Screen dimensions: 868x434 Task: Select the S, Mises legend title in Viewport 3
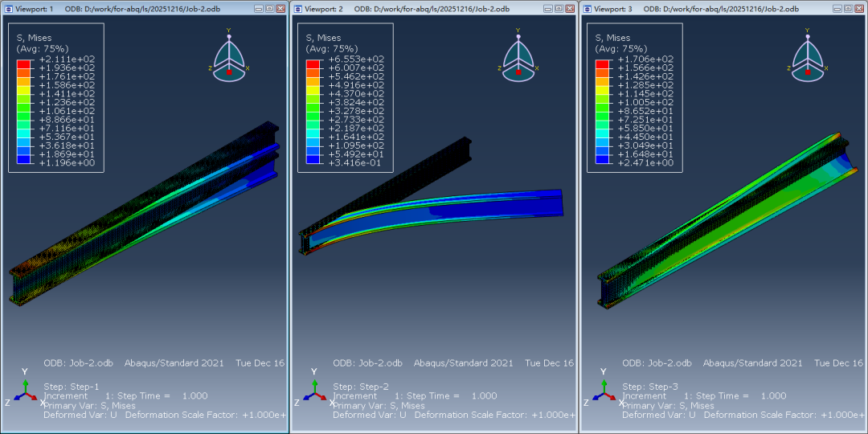[612, 38]
